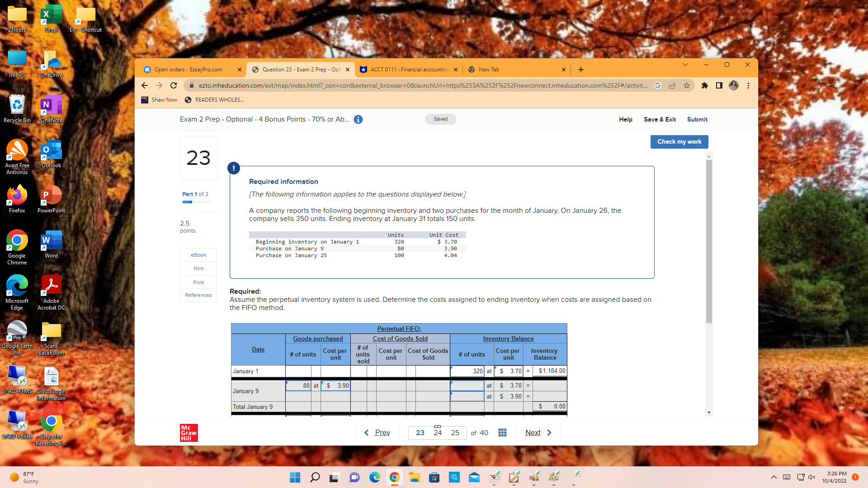Viewport: 868px width, 488px height.
Task: Toggle Chrome side panel icon
Action: [719, 85]
